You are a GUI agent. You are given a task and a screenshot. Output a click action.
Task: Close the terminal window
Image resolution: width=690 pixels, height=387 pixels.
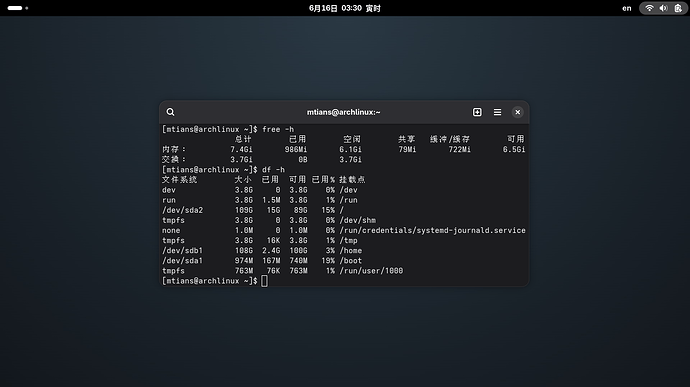tap(518, 112)
